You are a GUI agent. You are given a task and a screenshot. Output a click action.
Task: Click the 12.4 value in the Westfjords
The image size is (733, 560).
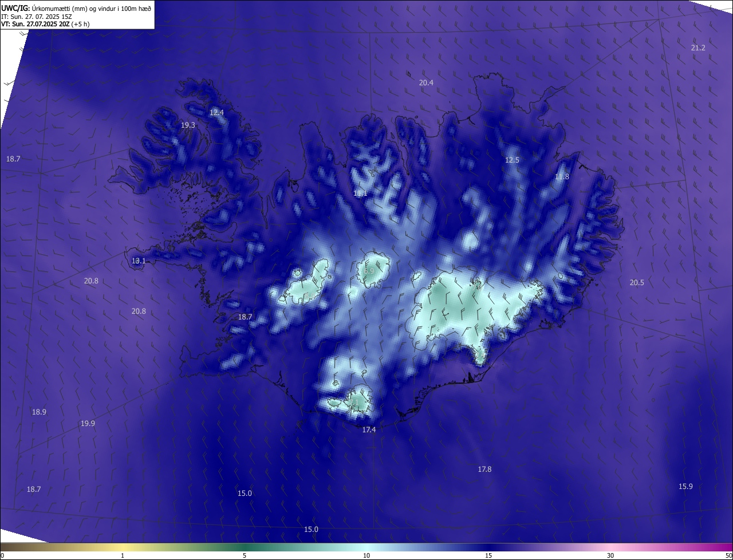tap(216, 112)
